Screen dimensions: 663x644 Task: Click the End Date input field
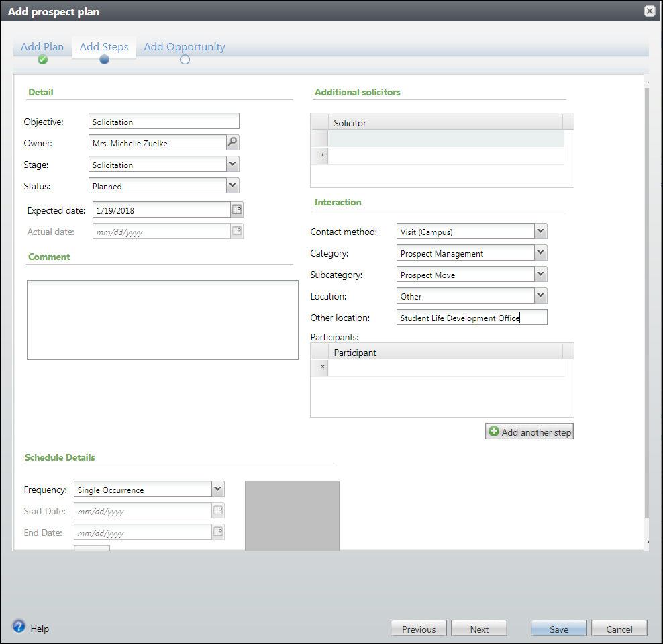click(x=143, y=533)
